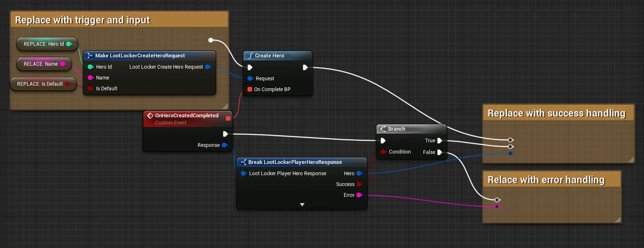Click the OnHeroCreatedCompleted custom event icon

[x=150, y=116]
